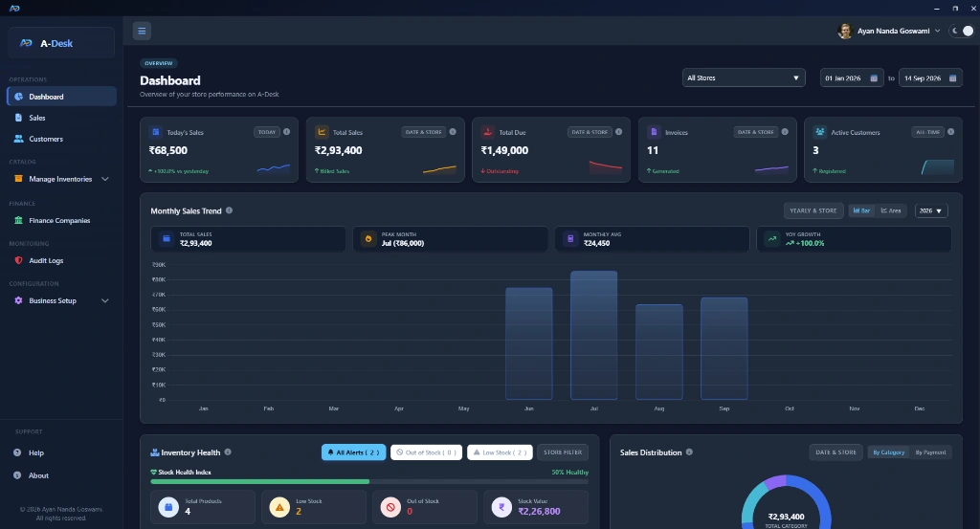Select the Out of Stock (0) filter
The width and height of the screenshot is (980, 529).
(x=426, y=452)
